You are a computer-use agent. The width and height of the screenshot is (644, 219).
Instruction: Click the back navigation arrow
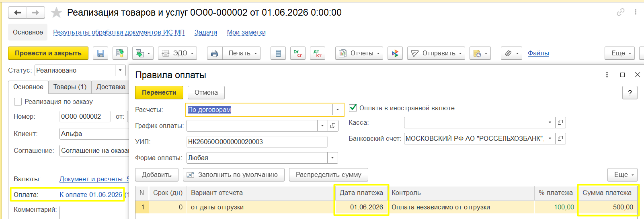(x=18, y=13)
